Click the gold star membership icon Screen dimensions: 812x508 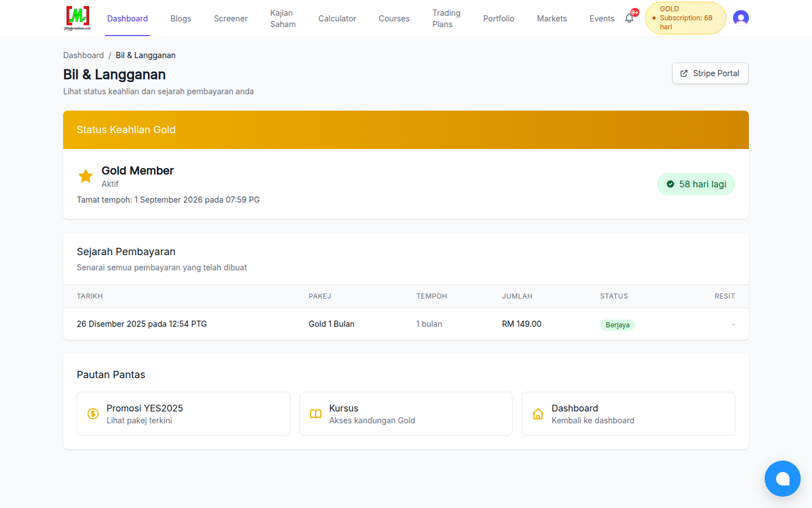86,176
